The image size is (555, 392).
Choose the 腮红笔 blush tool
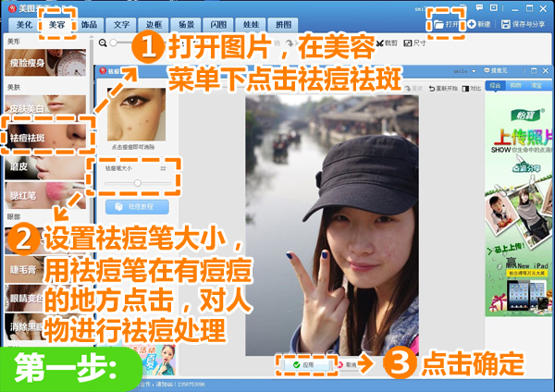point(45,195)
